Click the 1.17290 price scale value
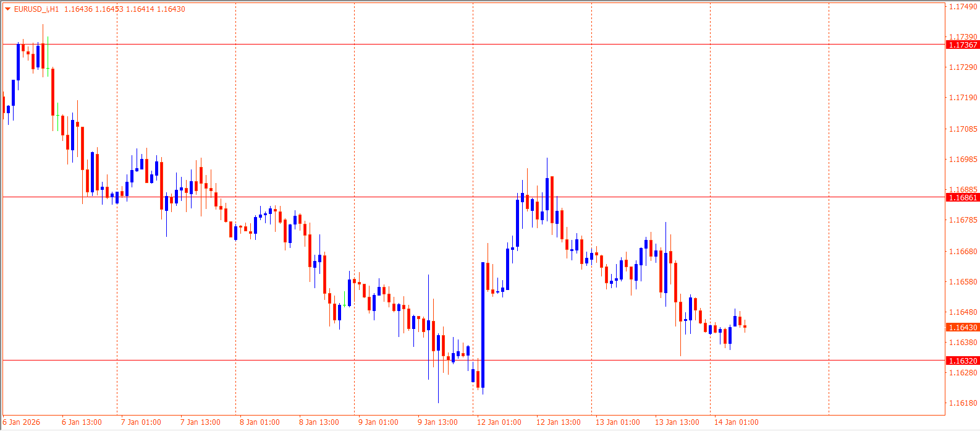980x431 pixels. [963, 67]
